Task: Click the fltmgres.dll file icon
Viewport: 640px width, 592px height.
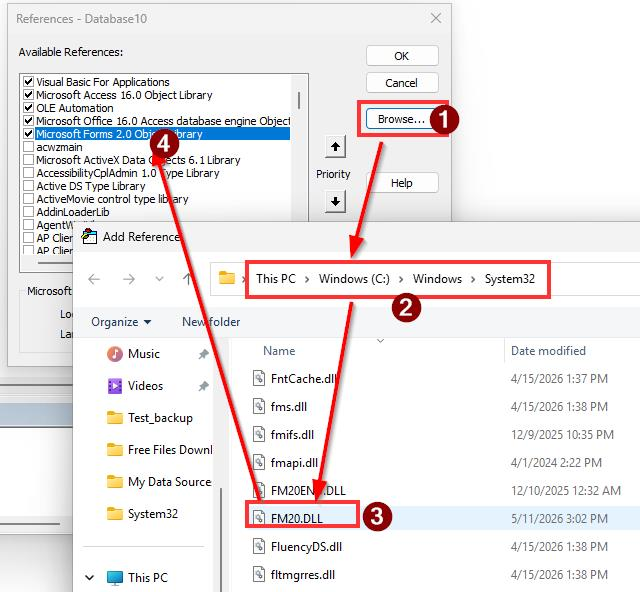Action: pyautogui.click(x=259, y=574)
